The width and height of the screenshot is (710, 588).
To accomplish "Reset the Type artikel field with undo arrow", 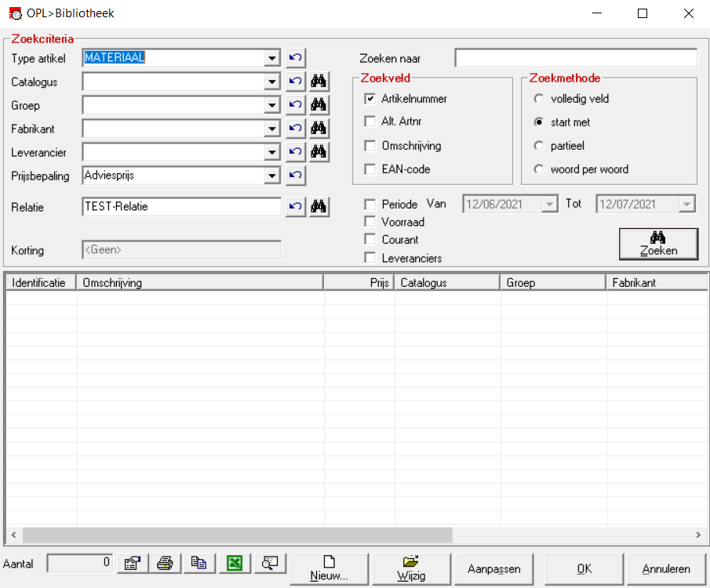I will pyautogui.click(x=296, y=58).
